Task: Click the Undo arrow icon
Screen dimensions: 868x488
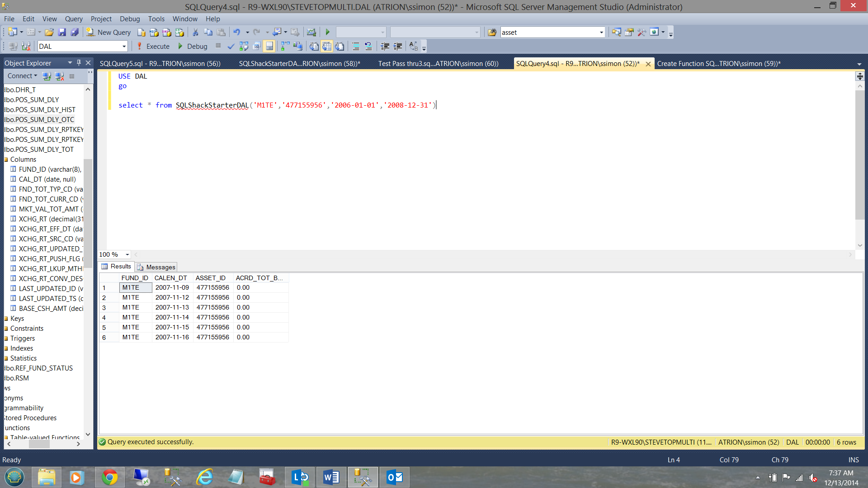Action: 236,32
